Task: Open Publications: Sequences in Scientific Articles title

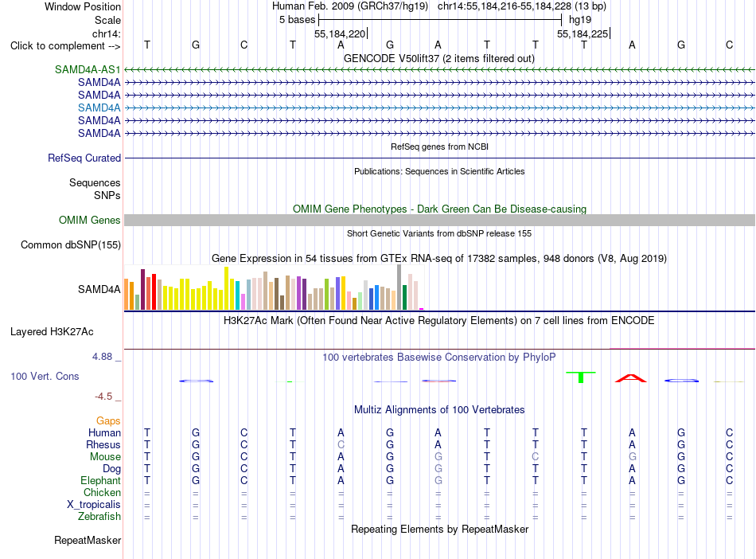Action: 439,171
